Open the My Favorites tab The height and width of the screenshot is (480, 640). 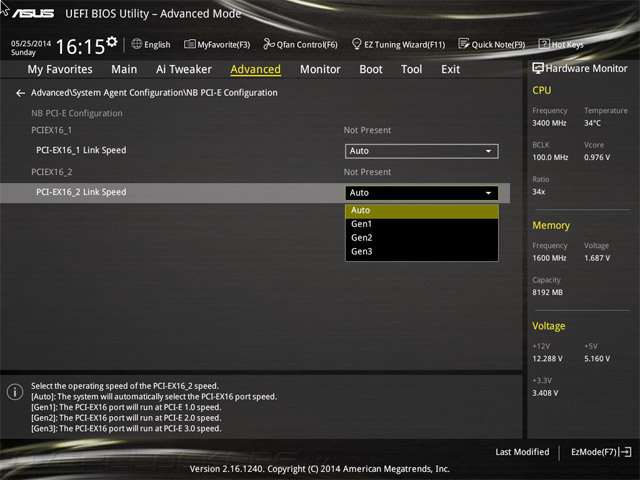60,69
